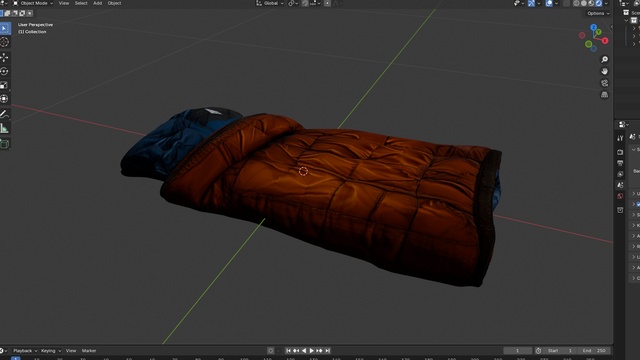The image size is (640, 360).
Task: Enable rendered viewport shading mode
Action: [598, 3]
